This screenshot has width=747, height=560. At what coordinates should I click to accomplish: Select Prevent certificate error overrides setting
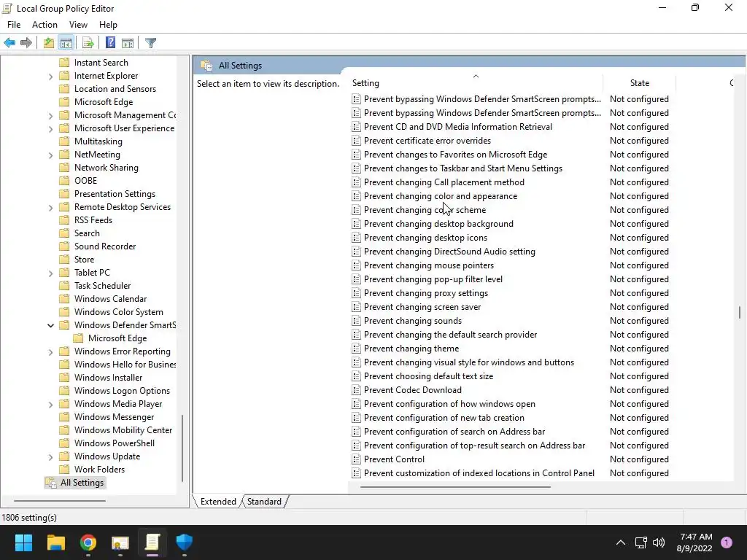427,141
